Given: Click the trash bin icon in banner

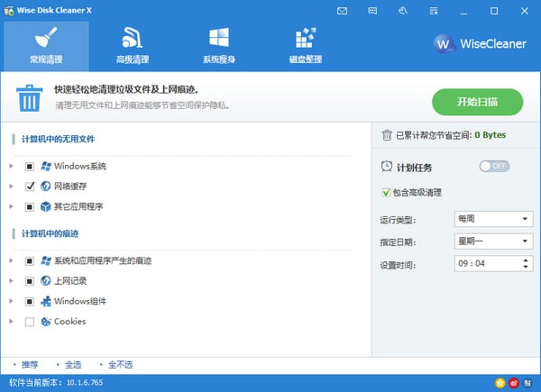Looking at the screenshot, I should [x=31, y=99].
